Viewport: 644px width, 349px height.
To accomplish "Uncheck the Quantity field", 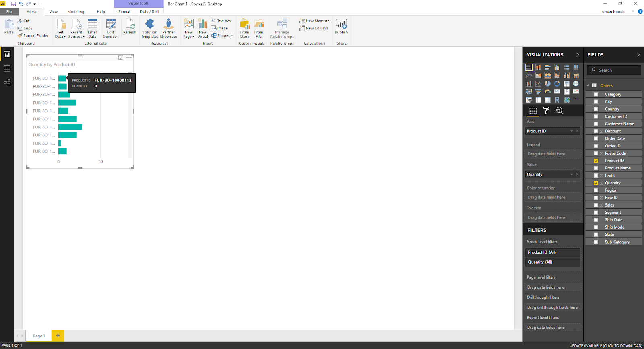I will pyautogui.click(x=596, y=183).
